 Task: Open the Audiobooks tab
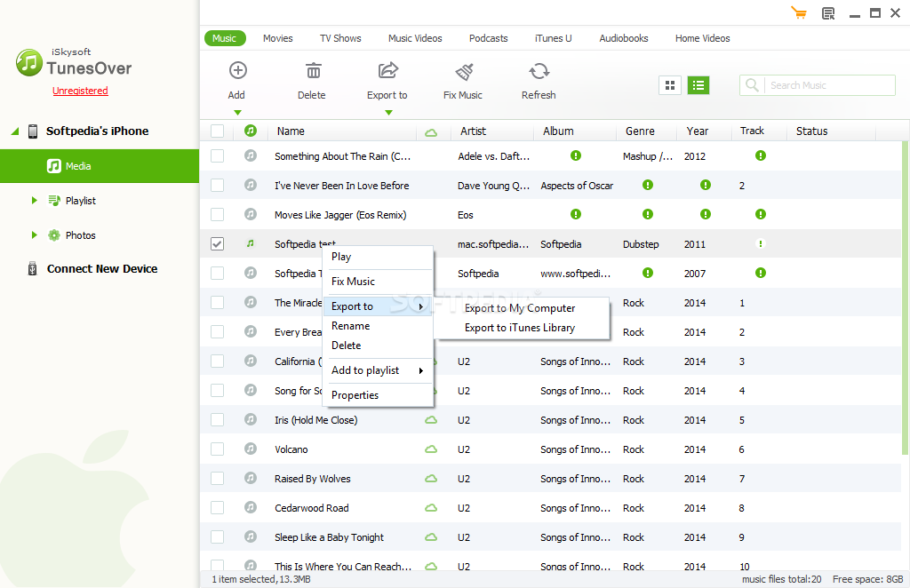624,38
